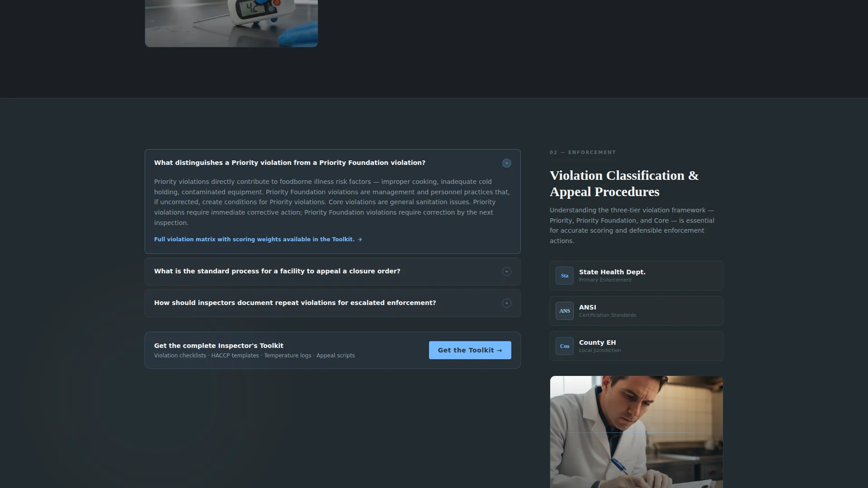Open the County EH local jurisdiction card
Viewport: 868px width, 488px height.
click(636, 346)
